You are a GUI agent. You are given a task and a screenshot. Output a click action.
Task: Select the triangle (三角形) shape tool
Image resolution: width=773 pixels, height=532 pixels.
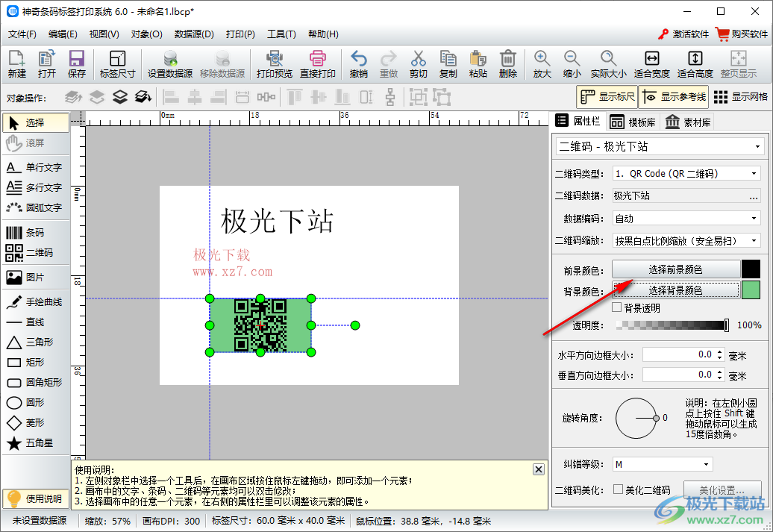(x=36, y=342)
